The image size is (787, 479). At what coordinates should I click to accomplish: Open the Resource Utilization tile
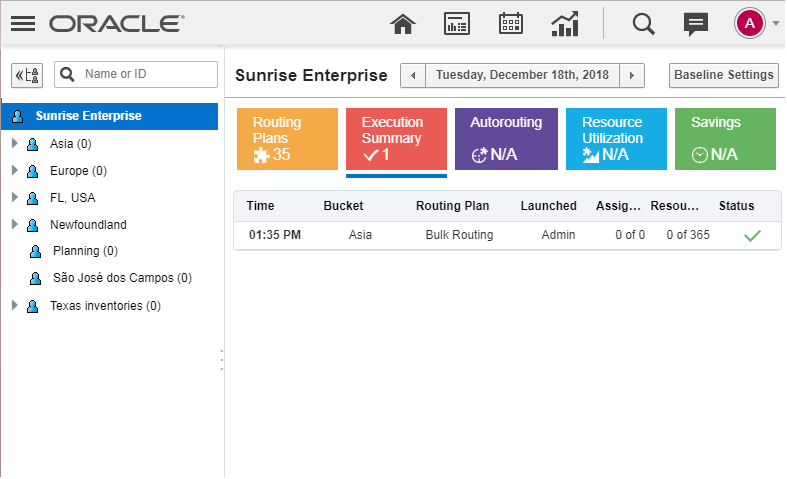tap(615, 138)
